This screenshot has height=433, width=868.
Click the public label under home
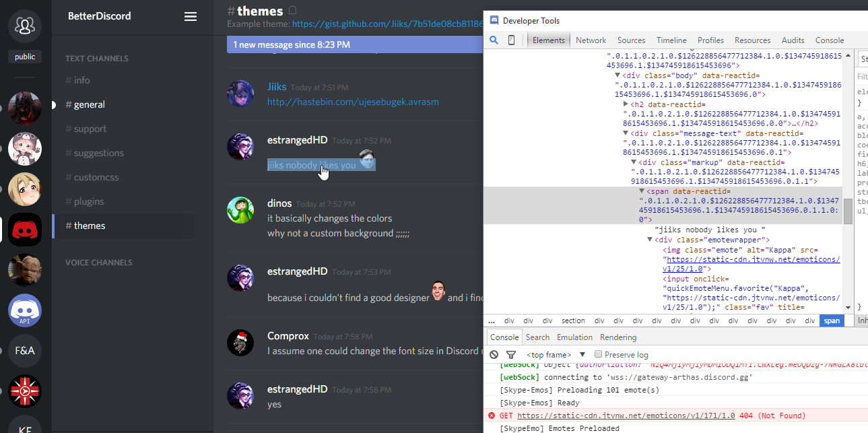25,57
